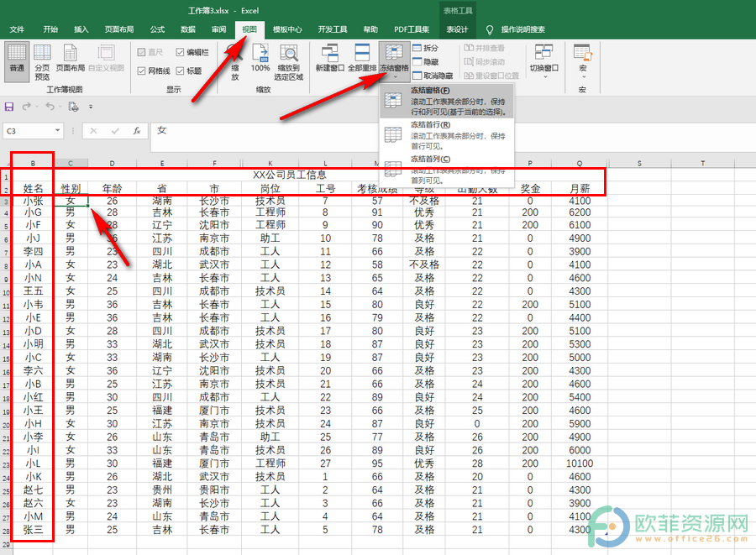Click the Insert Function fx icon
Screen dimensions: 756x555
tap(137, 131)
